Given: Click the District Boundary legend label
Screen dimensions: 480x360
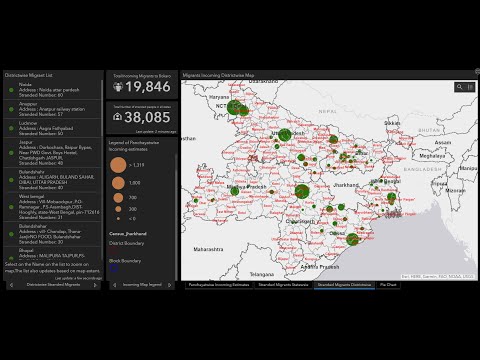Looking at the screenshot, I should pyautogui.click(x=127, y=243).
